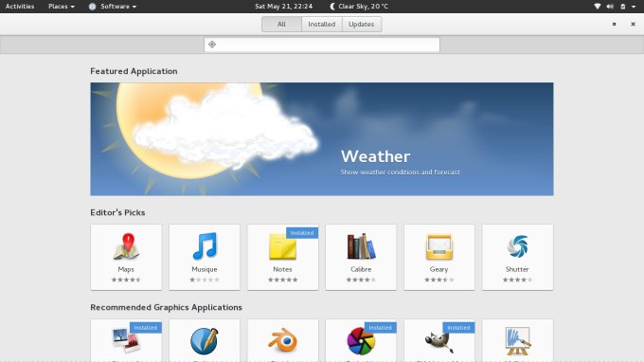Open the Blender icon
The height and width of the screenshot is (362, 644).
[x=282, y=340]
